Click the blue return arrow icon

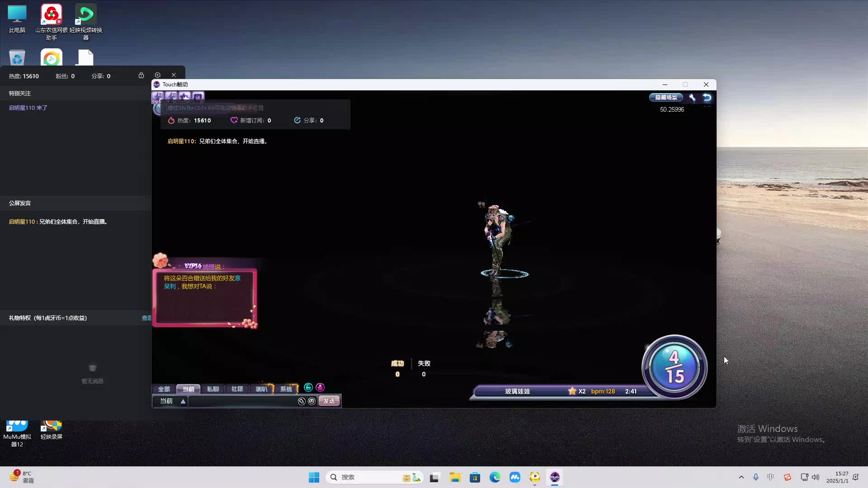click(x=707, y=97)
